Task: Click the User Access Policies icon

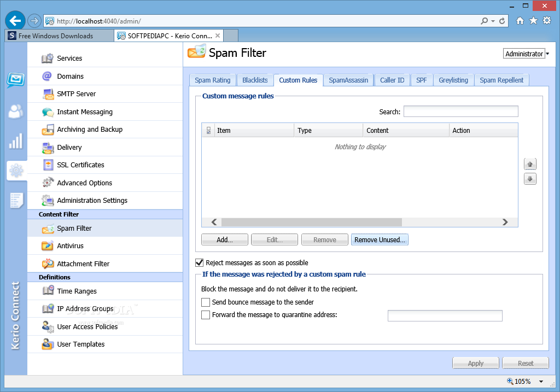Action: (48, 327)
